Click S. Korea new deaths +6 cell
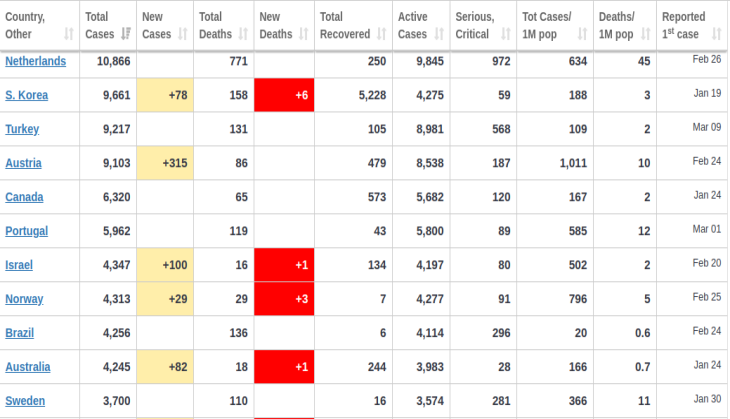Viewport: 730px width, 419px height. click(284, 95)
